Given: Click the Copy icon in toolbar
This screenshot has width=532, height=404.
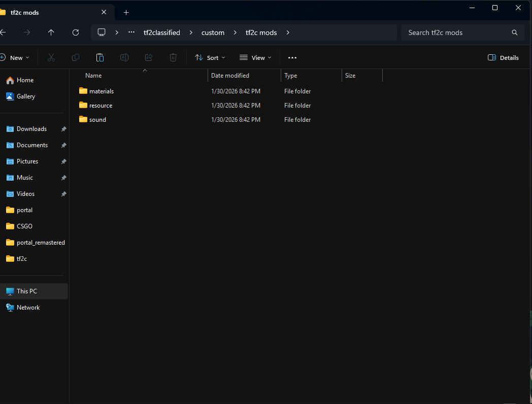Looking at the screenshot, I should point(76,58).
